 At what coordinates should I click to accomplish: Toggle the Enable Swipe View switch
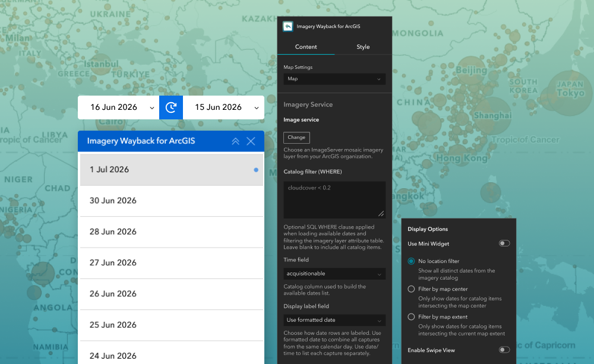(504, 350)
